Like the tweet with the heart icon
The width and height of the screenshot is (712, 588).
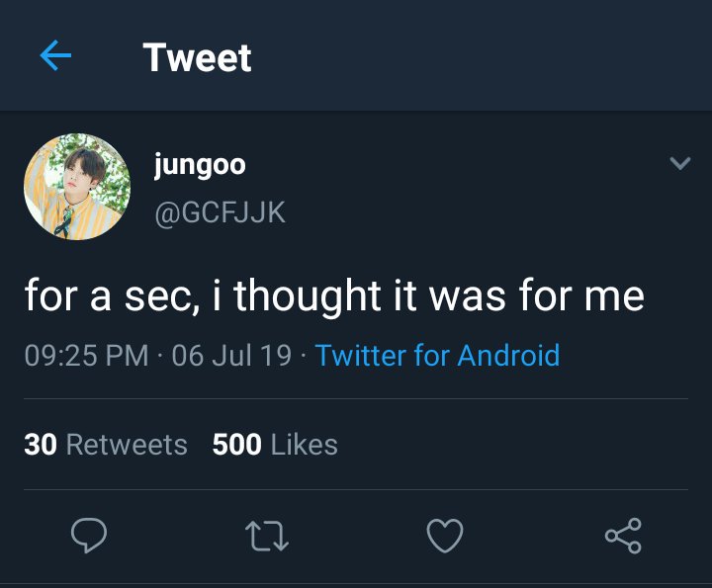[445, 536]
